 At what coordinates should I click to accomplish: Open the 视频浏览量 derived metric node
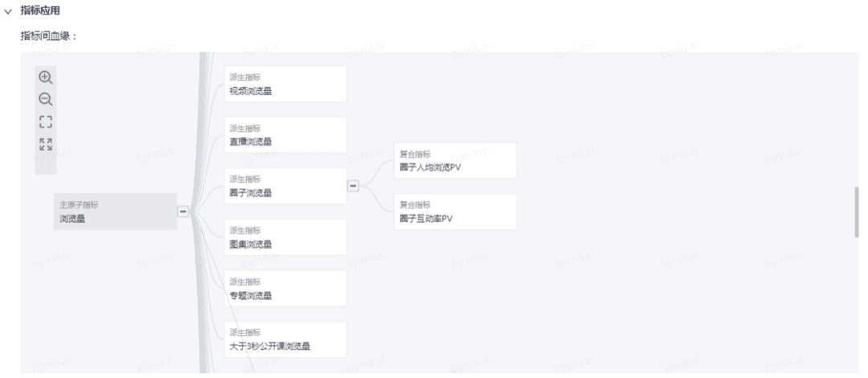tap(285, 84)
